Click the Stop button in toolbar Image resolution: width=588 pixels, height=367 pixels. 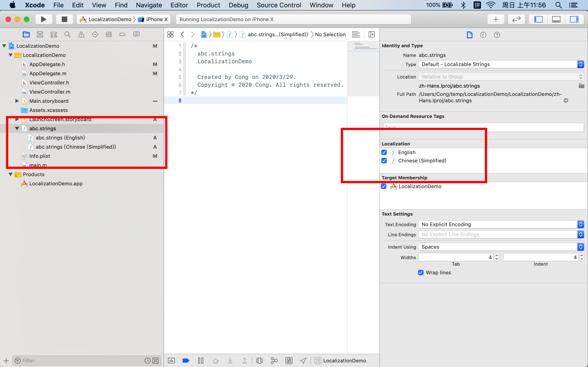click(64, 19)
